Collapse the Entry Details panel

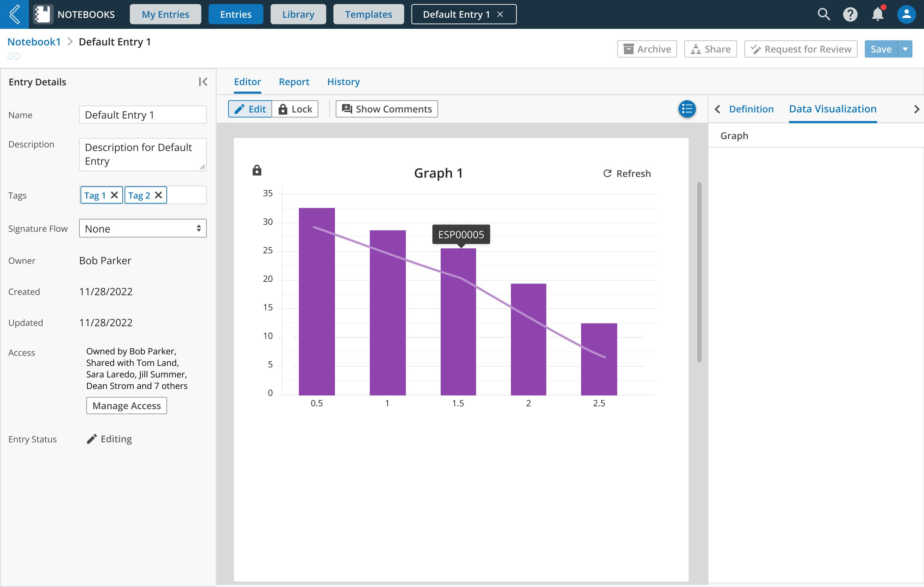[x=202, y=81]
